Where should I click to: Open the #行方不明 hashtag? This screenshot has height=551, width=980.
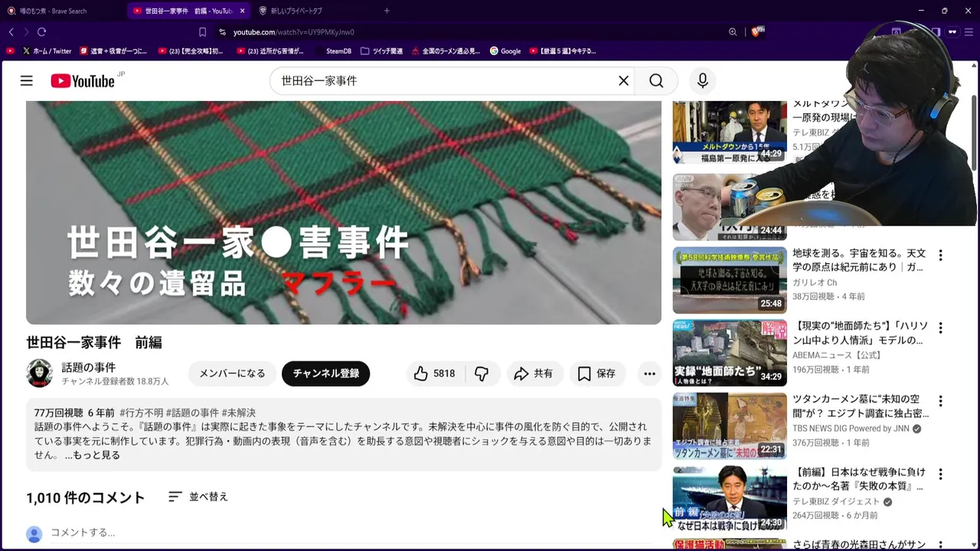[141, 413]
